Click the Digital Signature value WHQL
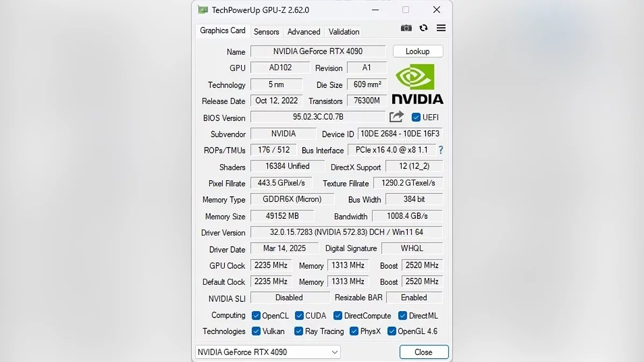The image size is (644, 362). point(412,248)
